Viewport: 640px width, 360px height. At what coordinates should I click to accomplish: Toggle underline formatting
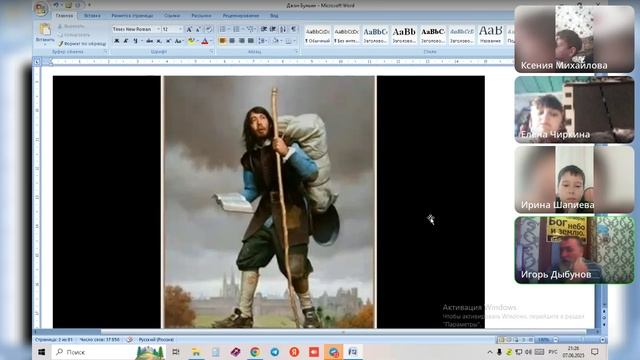[135, 41]
